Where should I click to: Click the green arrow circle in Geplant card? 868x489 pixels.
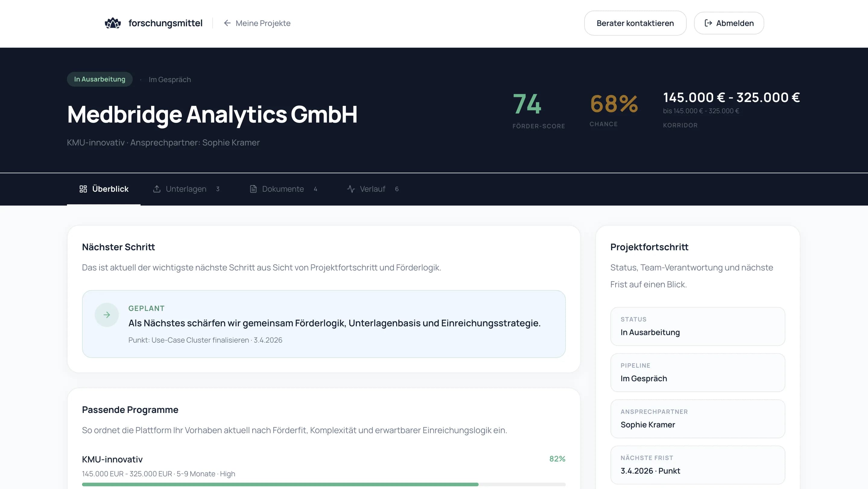(106, 315)
